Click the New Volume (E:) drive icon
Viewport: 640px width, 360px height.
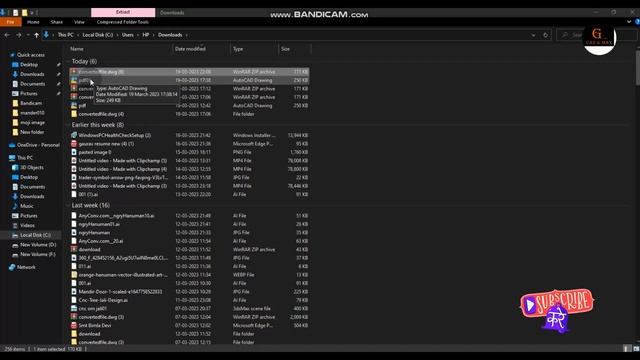(x=15, y=255)
